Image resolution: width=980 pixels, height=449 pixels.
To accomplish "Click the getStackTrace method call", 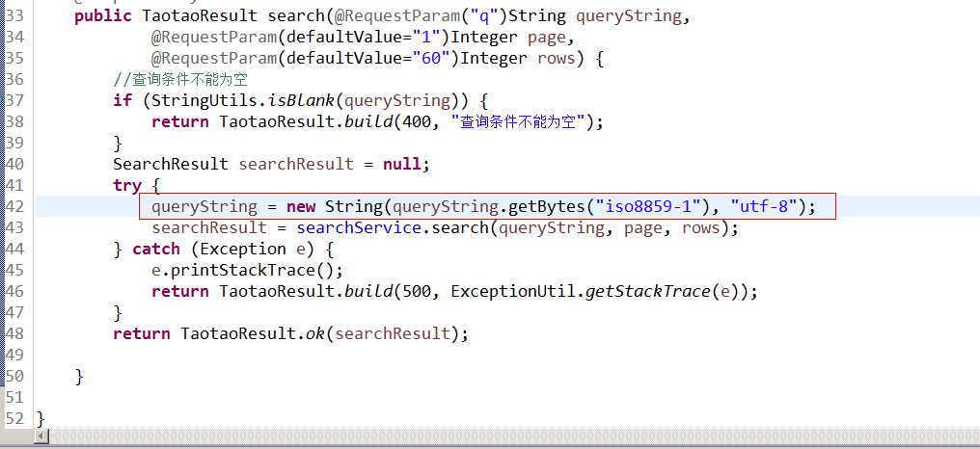I will point(647,292).
